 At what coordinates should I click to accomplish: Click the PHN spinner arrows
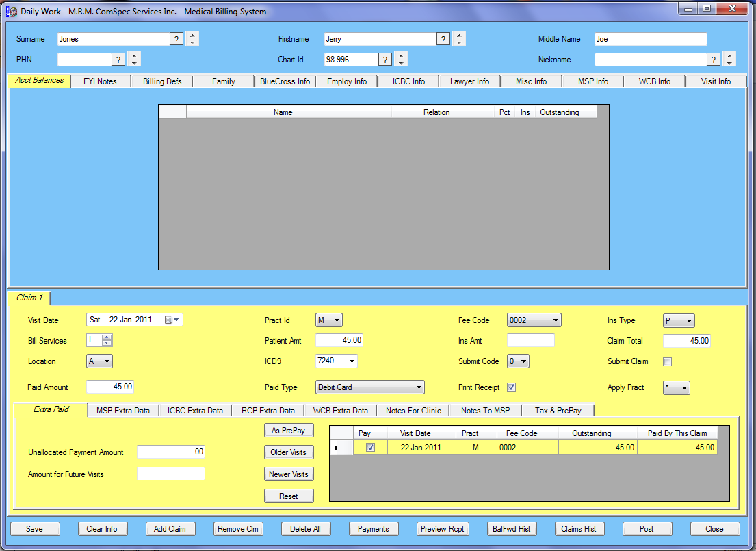[134, 59]
